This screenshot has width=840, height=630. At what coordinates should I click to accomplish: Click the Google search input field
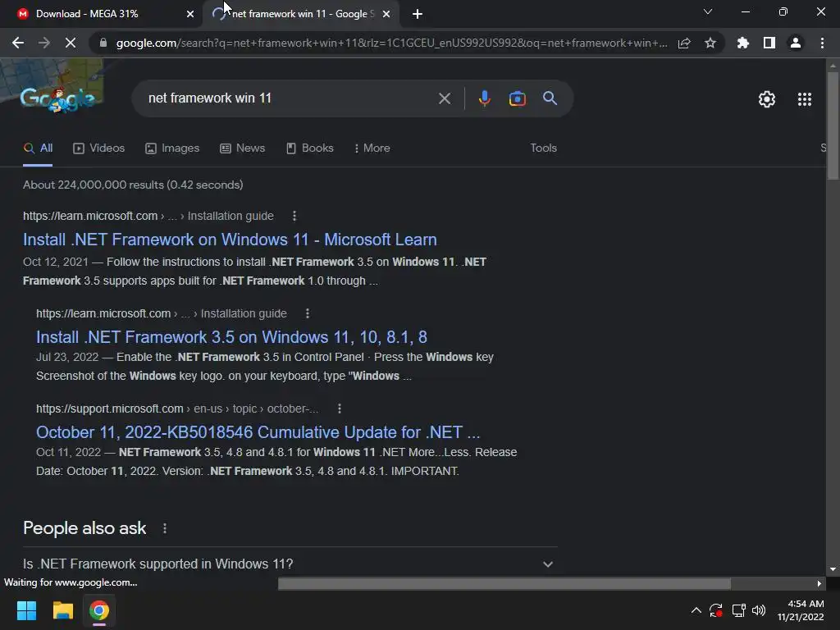click(290, 98)
